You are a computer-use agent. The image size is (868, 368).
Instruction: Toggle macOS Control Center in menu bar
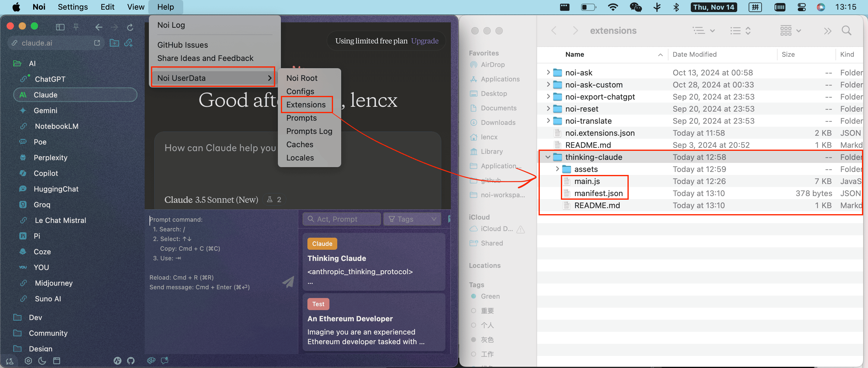pos(802,7)
